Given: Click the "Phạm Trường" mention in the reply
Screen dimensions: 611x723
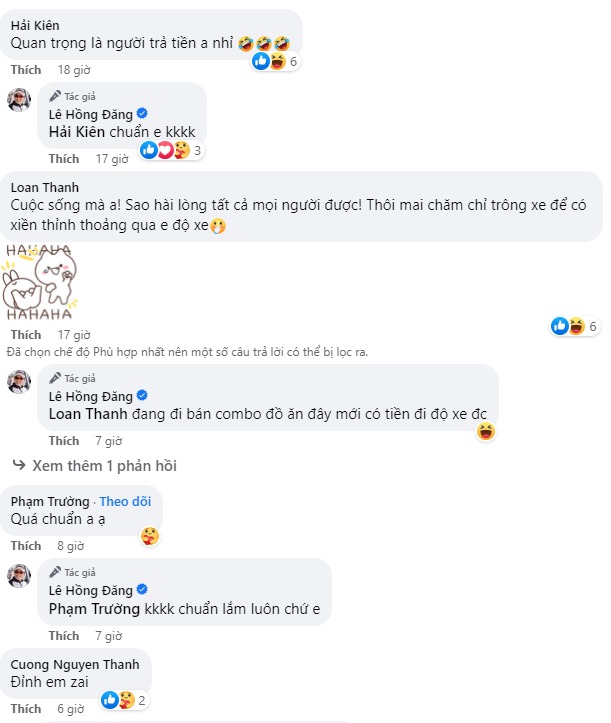Looking at the screenshot, I should pyautogui.click(x=95, y=608).
